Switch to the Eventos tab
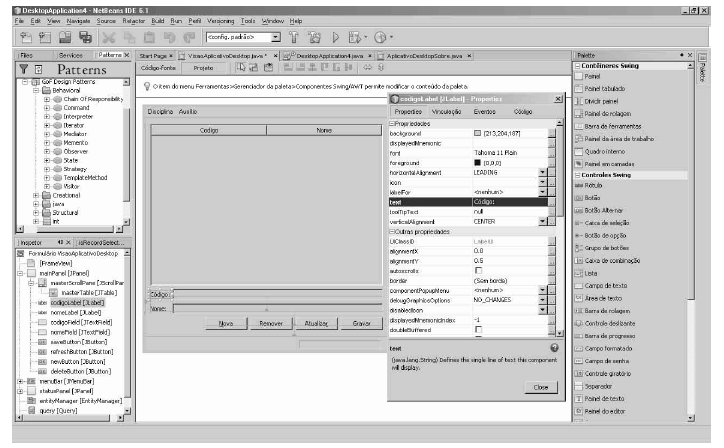The height and width of the screenshot is (448, 724). pos(484,112)
